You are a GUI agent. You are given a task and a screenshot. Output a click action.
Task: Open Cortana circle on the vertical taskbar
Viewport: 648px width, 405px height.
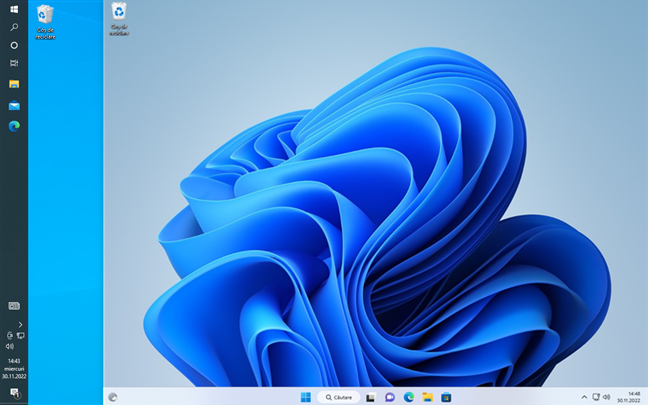tap(14, 45)
